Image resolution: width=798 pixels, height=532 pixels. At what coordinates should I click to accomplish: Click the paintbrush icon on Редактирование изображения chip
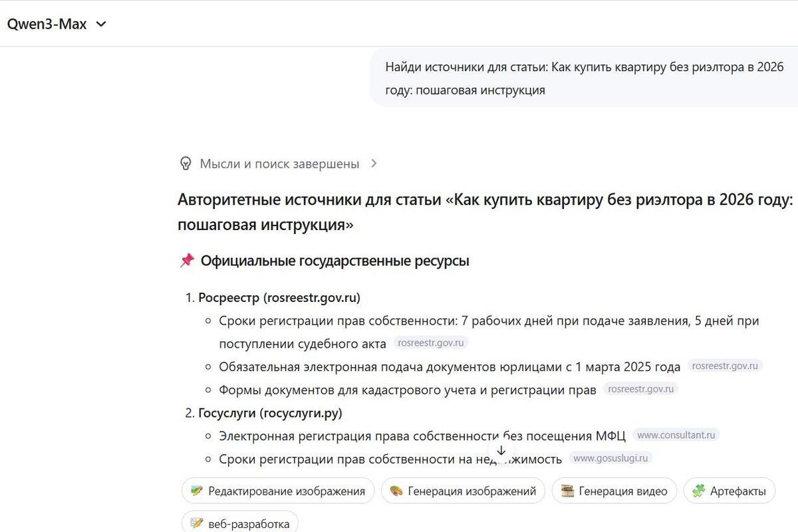coord(198,491)
